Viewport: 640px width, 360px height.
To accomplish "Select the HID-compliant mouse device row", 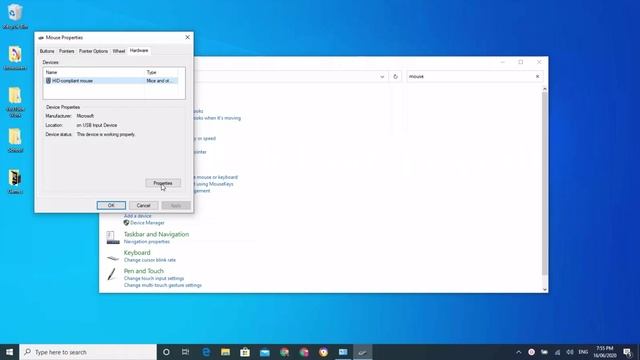I will 111,81.
